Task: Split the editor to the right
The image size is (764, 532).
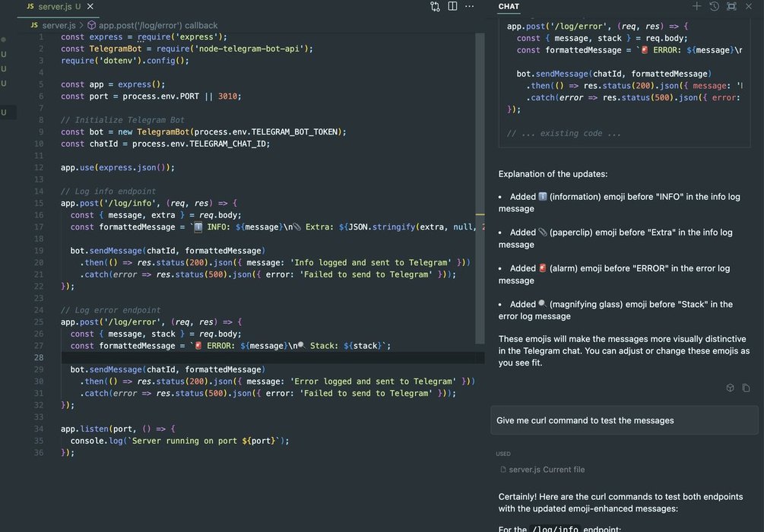Action: pos(452,6)
